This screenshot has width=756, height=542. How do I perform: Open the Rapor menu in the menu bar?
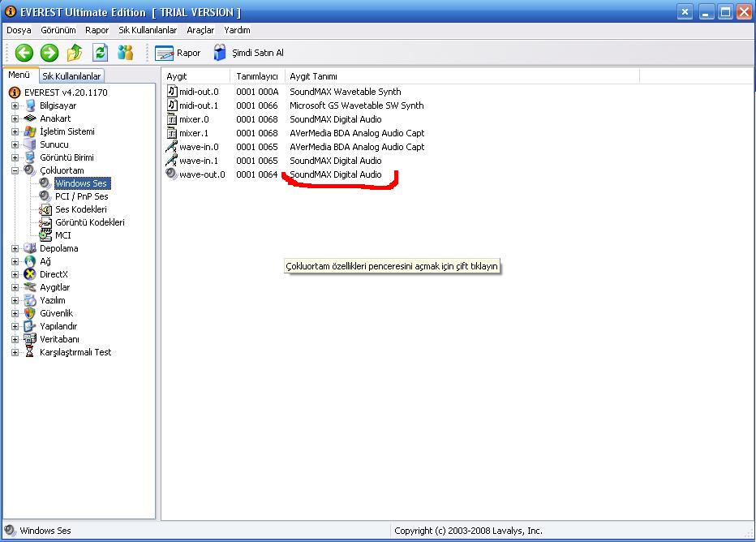tap(97, 30)
